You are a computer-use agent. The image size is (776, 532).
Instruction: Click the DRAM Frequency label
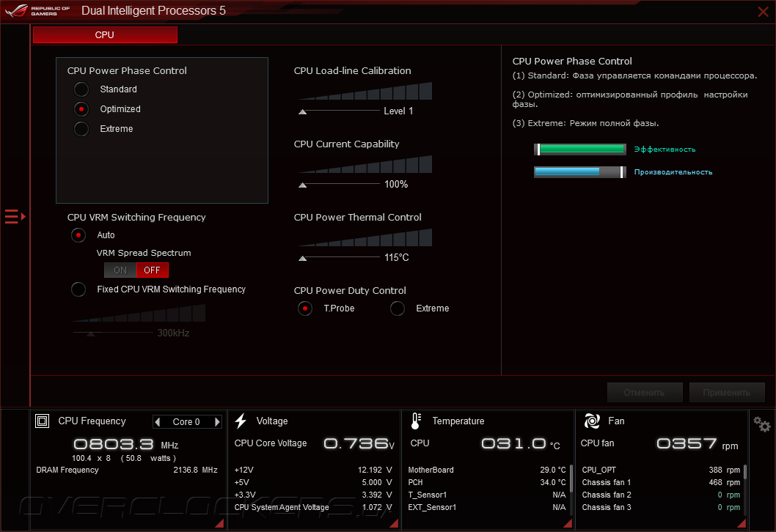point(67,470)
